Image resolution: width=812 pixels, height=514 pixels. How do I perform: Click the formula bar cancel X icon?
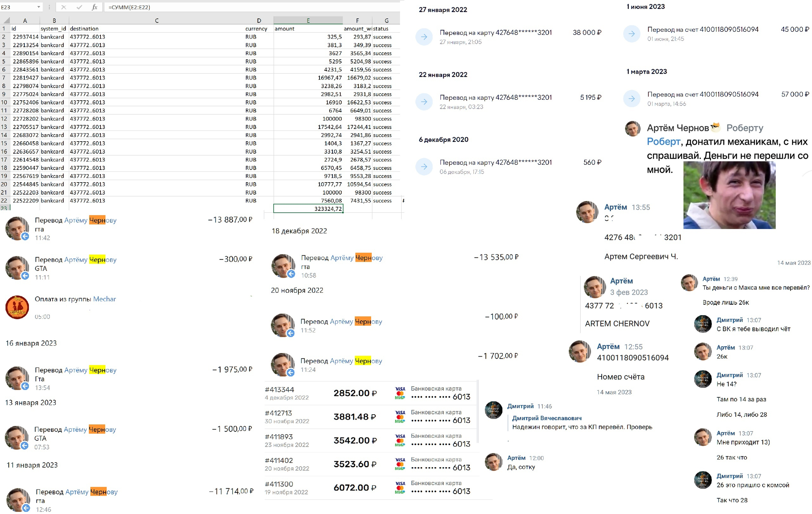(x=64, y=7)
